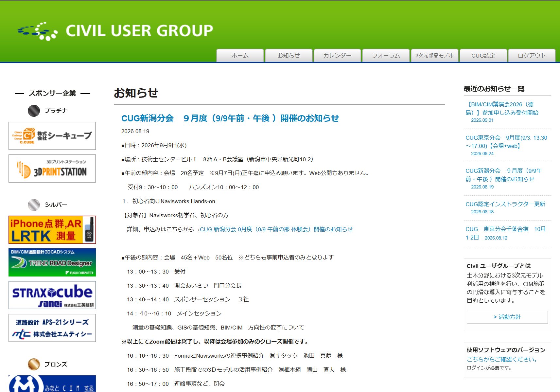Open the CUG認定 tab
The height and width of the screenshot is (392, 560).
pos(483,56)
